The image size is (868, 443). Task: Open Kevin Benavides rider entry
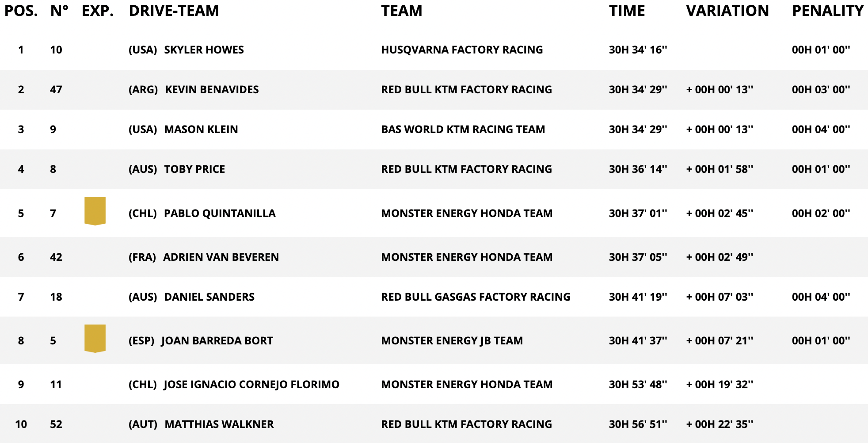point(212,90)
